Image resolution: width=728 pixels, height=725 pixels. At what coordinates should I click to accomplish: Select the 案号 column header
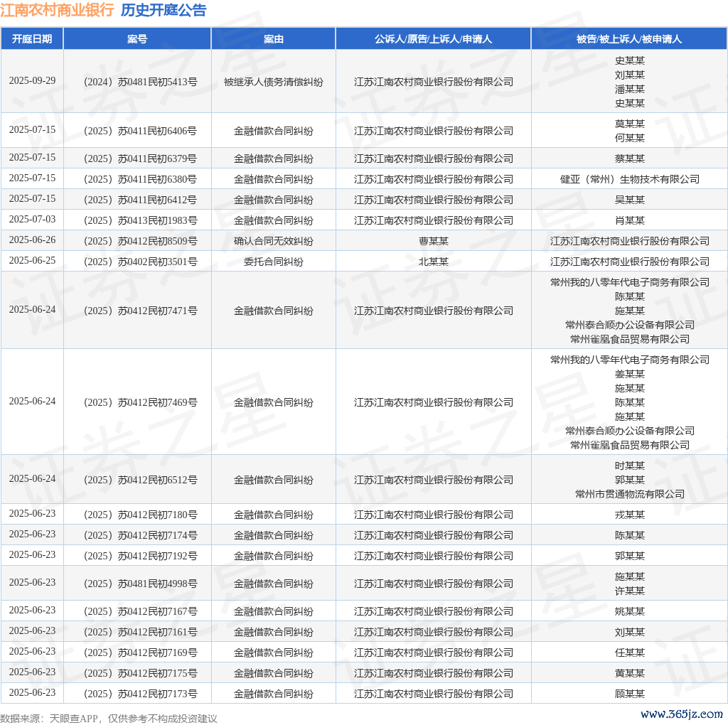[137, 39]
